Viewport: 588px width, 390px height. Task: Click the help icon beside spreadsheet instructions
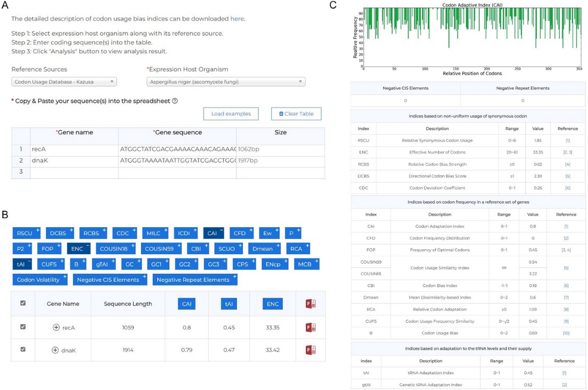coord(175,101)
